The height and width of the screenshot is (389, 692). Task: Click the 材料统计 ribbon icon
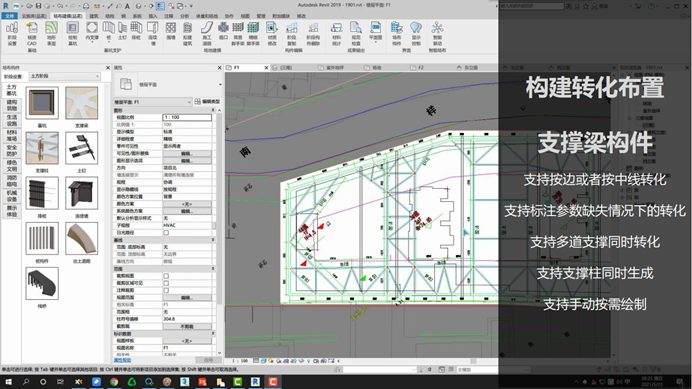coord(337,34)
